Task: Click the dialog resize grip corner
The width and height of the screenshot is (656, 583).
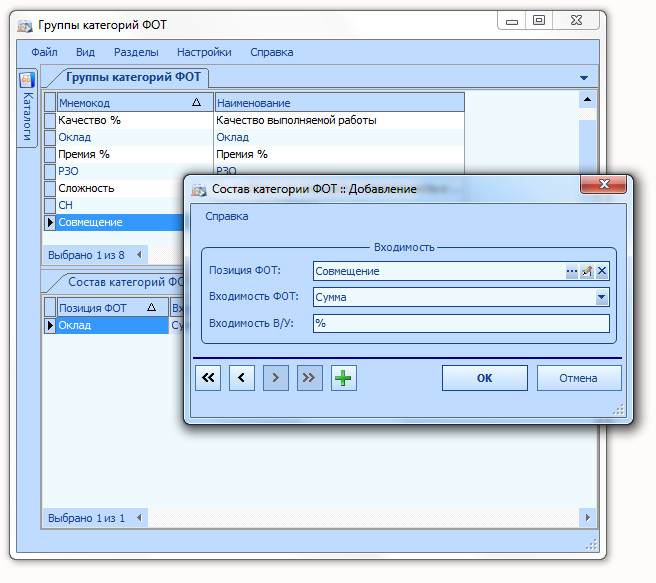Action: (619, 409)
